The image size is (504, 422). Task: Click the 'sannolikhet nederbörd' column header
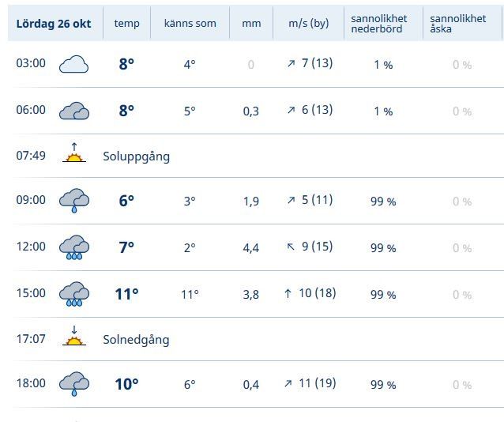[379, 24]
